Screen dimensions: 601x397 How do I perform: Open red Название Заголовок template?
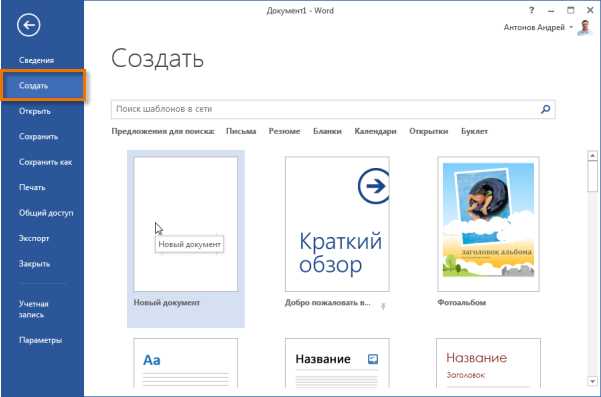coord(488,363)
